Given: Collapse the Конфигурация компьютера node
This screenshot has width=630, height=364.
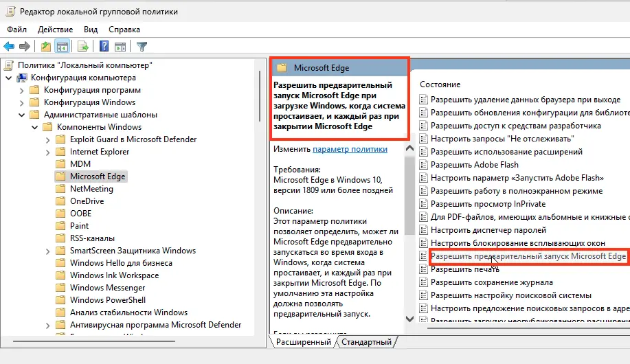Looking at the screenshot, I should click(9, 78).
